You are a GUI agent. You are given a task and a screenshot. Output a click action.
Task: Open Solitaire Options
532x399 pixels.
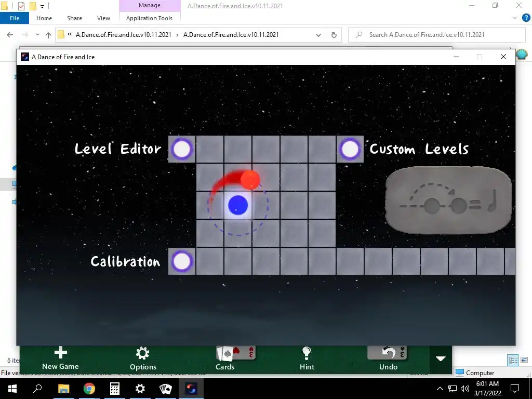143,360
